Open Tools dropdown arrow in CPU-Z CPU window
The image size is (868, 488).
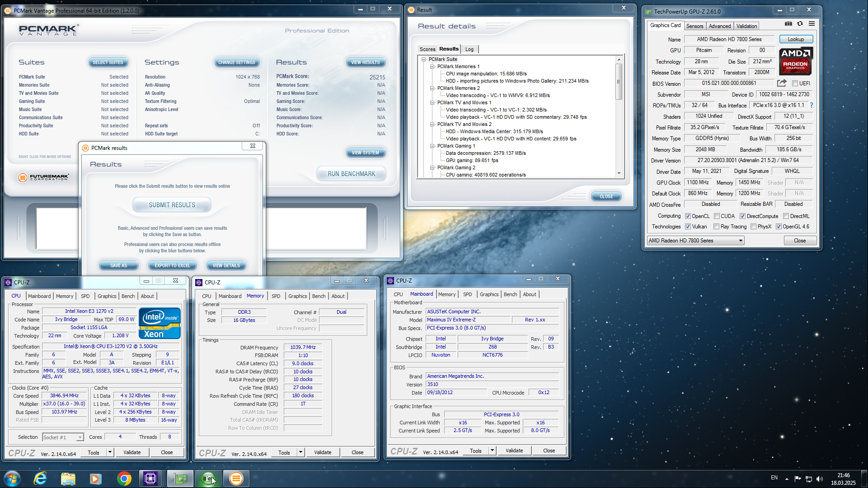click(110, 452)
